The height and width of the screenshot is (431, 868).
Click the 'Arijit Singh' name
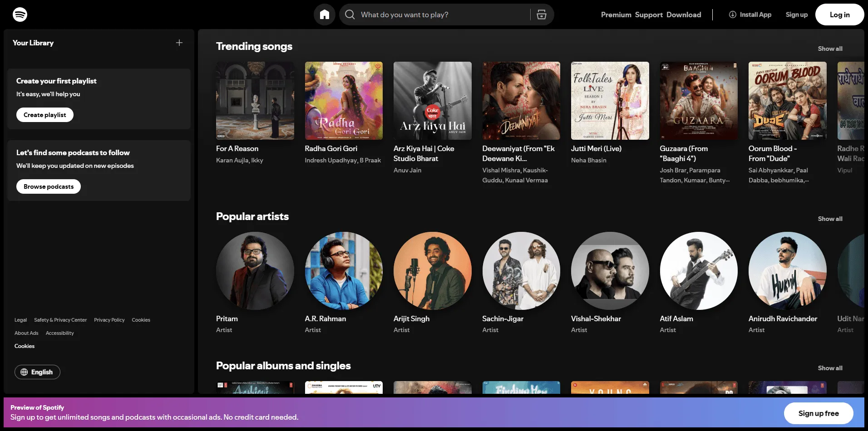[411, 318]
